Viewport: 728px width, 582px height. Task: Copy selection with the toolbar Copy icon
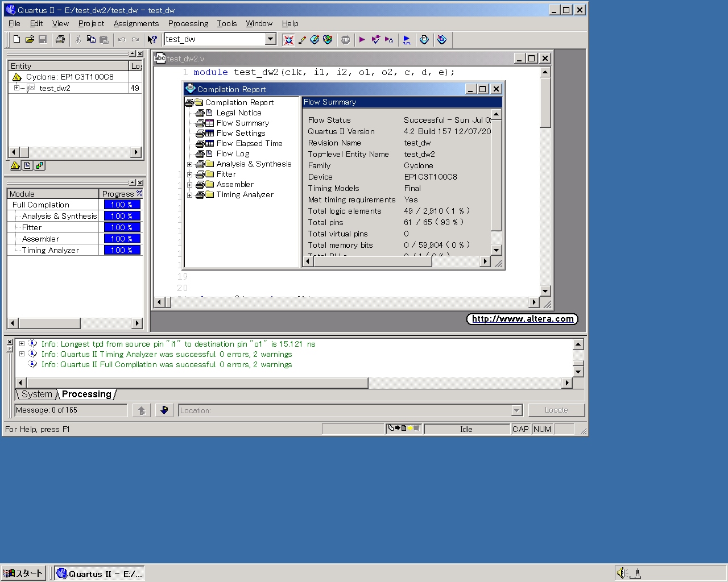pos(91,39)
